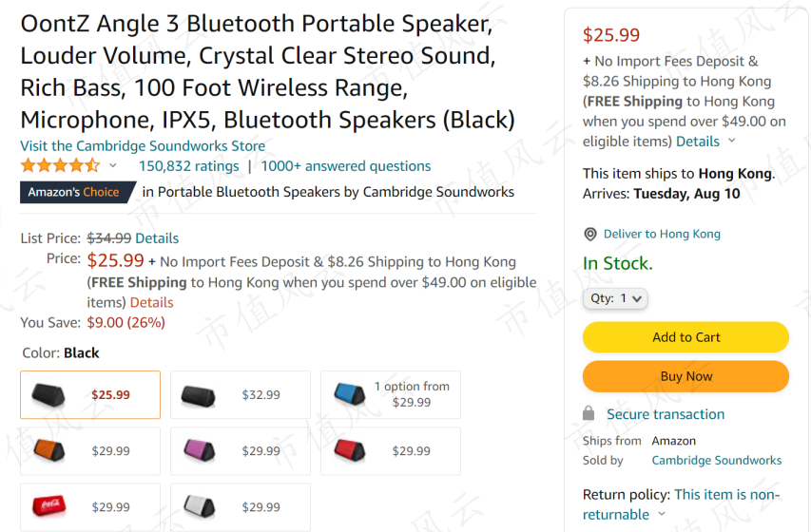The height and width of the screenshot is (532, 811).
Task: Expand the shipping Details chevron in the buy box
Action: tap(732, 141)
